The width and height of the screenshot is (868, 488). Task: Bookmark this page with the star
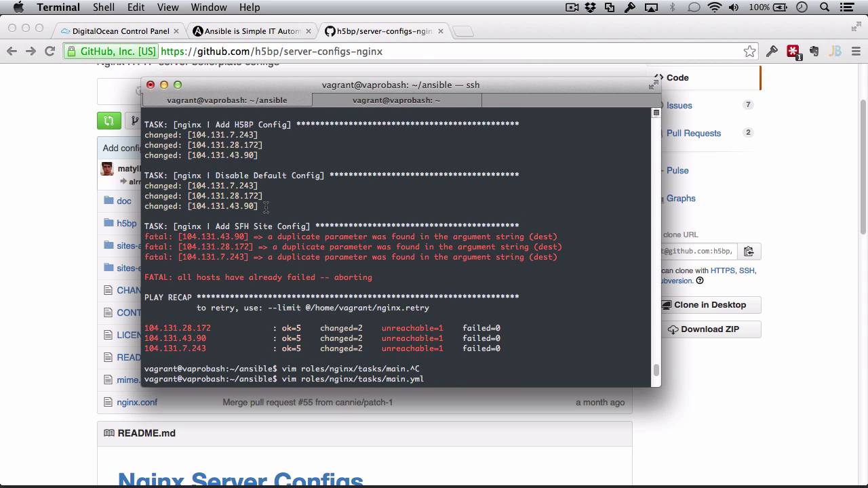tap(749, 52)
